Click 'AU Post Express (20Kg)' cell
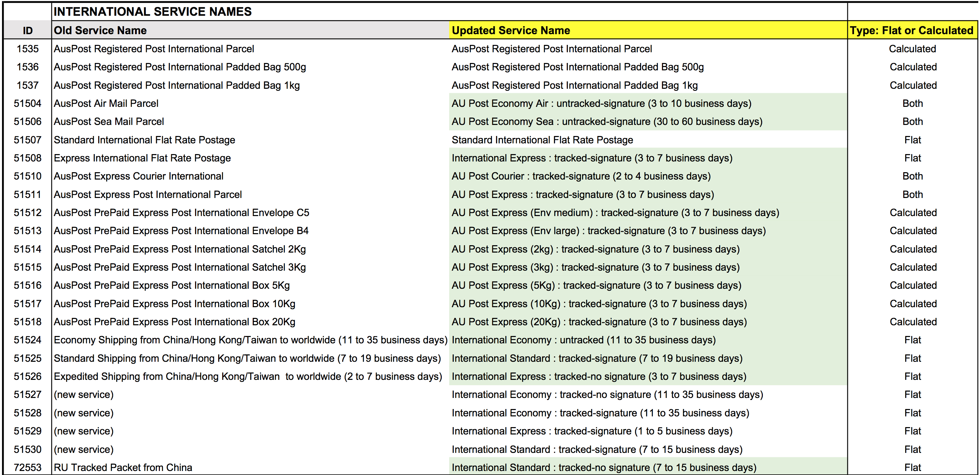 [599, 322]
